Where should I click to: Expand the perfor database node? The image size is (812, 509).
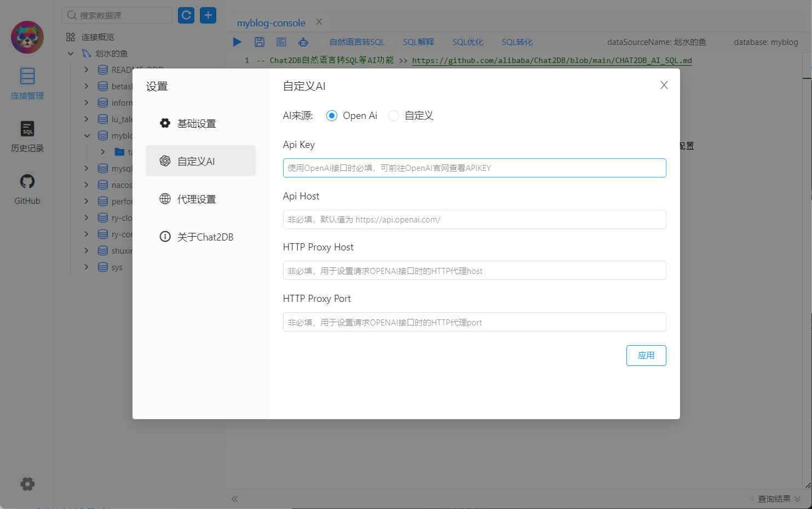(87, 202)
